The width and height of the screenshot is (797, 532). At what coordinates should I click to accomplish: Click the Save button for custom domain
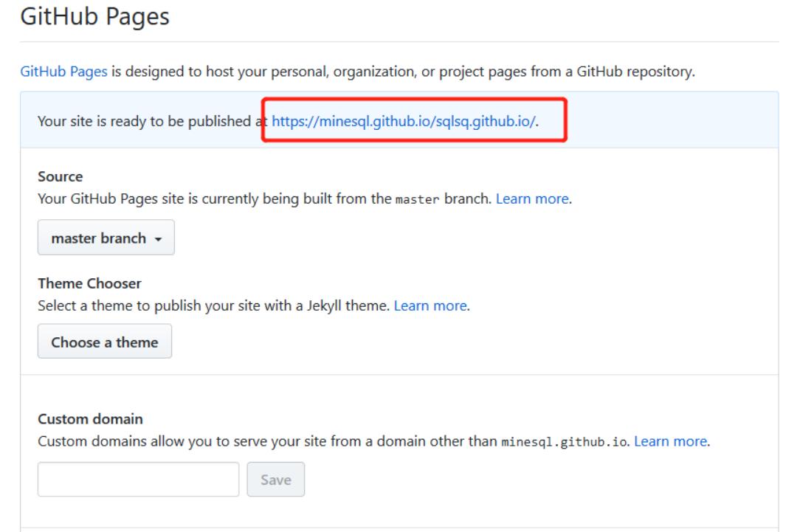coord(275,480)
